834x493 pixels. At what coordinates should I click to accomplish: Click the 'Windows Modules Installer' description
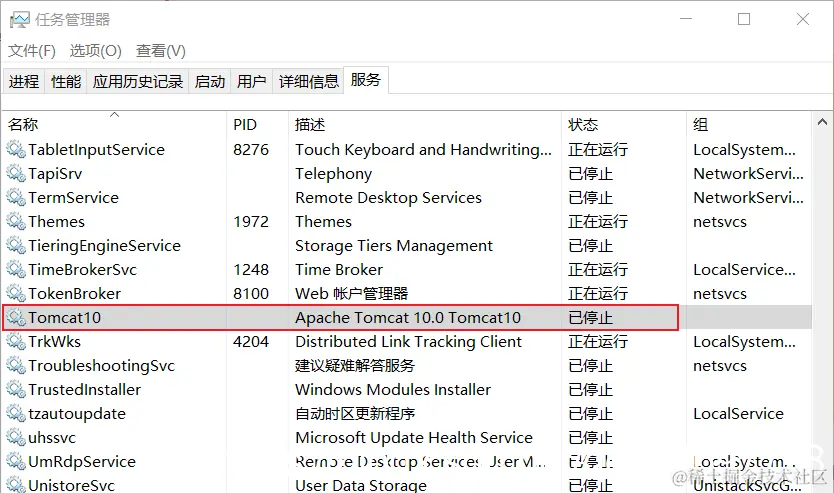[x=393, y=389]
